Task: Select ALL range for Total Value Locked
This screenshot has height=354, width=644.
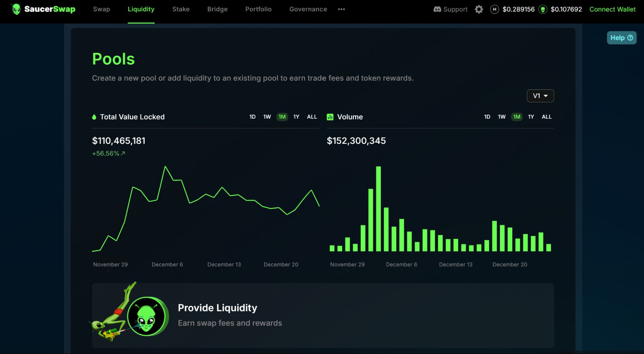Action: click(312, 117)
